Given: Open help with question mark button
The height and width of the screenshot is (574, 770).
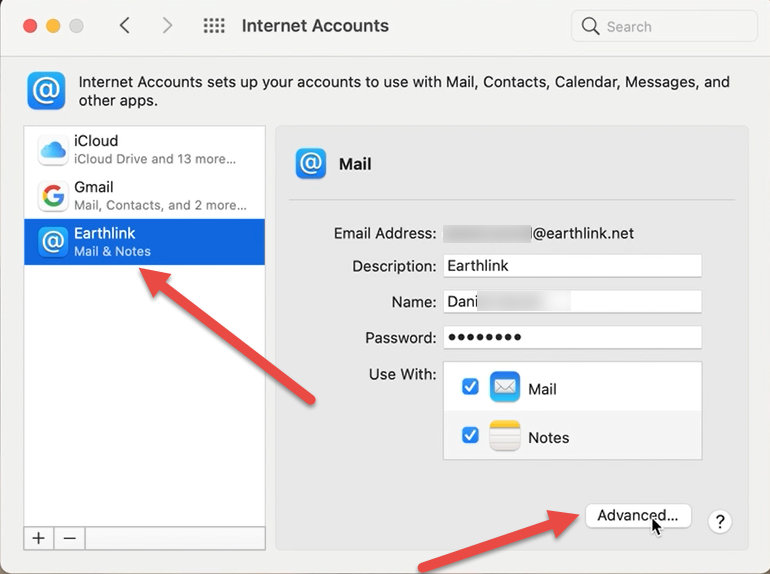Looking at the screenshot, I should 720,521.
